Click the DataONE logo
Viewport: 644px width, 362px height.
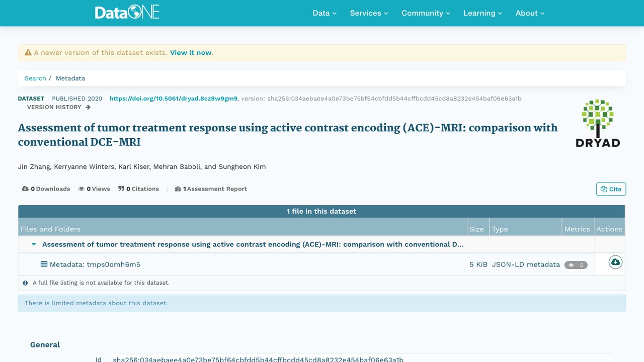(x=127, y=13)
